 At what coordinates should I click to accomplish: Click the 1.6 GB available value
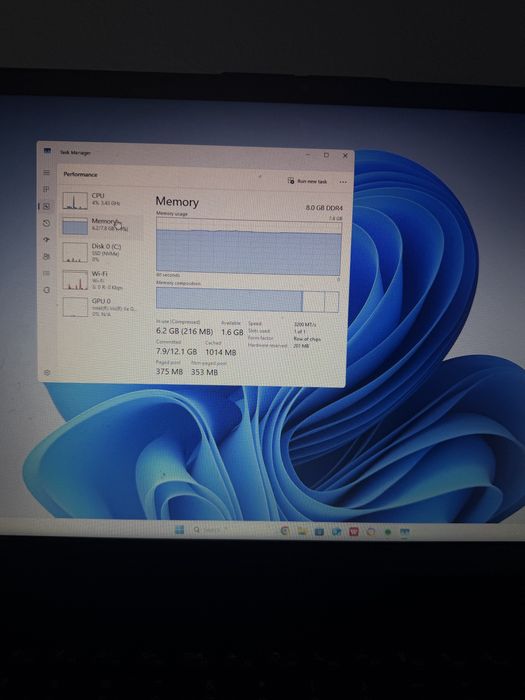click(x=233, y=332)
